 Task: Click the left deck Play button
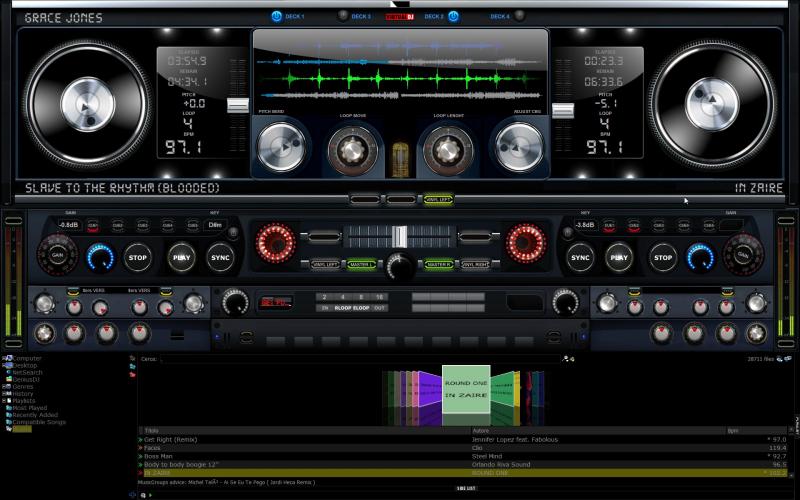tap(182, 258)
